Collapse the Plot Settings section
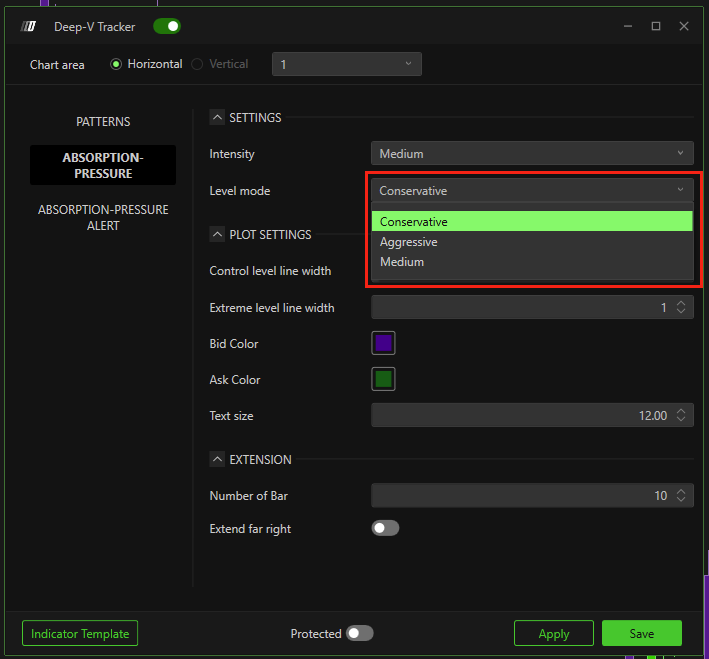The width and height of the screenshot is (709, 659). click(x=217, y=234)
